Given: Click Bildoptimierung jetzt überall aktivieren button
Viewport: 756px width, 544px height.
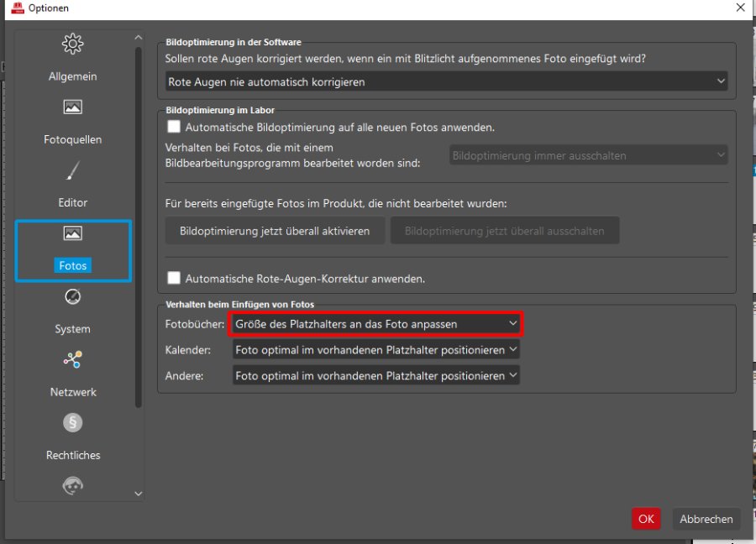Looking at the screenshot, I should click(275, 231).
